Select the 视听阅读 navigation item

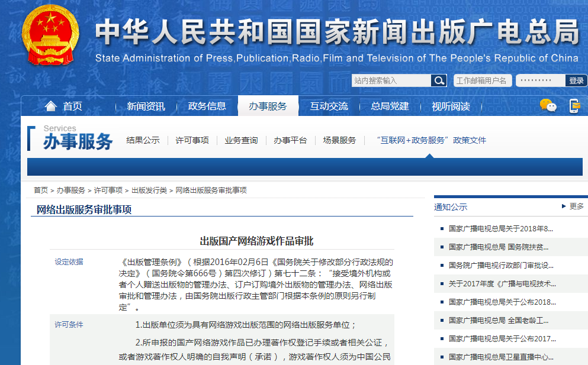point(451,106)
